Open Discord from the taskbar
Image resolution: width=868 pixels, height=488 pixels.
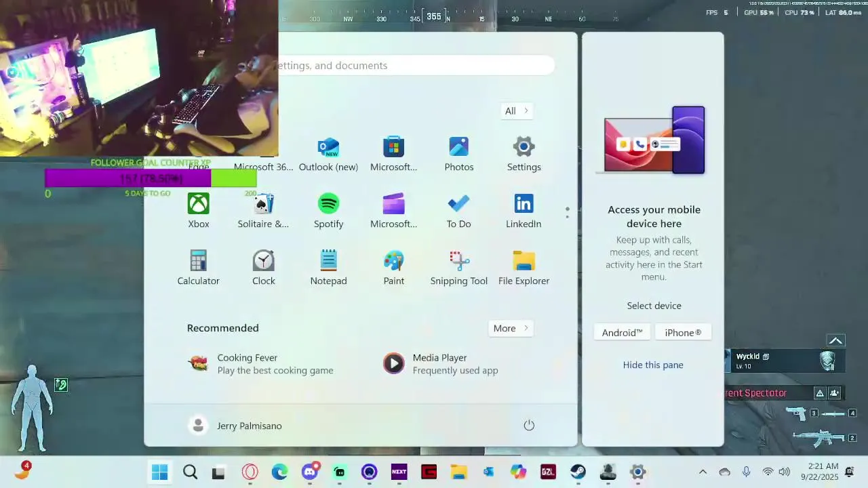coord(310,472)
